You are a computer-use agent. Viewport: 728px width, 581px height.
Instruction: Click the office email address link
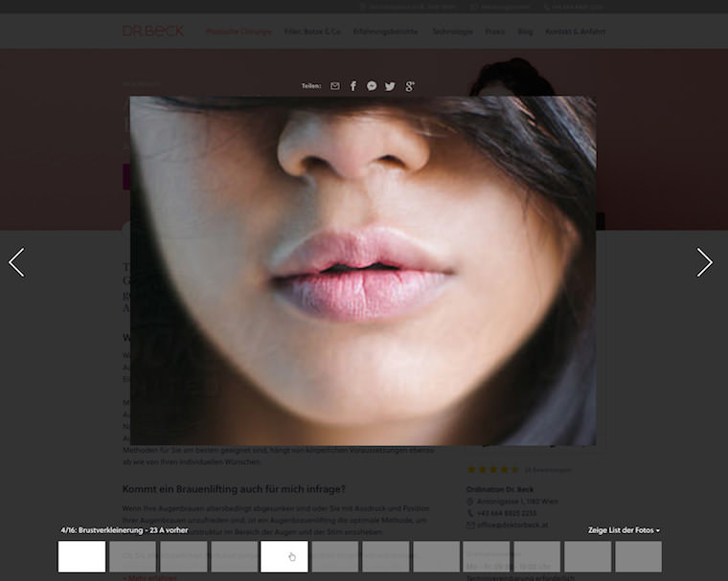point(512,525)
